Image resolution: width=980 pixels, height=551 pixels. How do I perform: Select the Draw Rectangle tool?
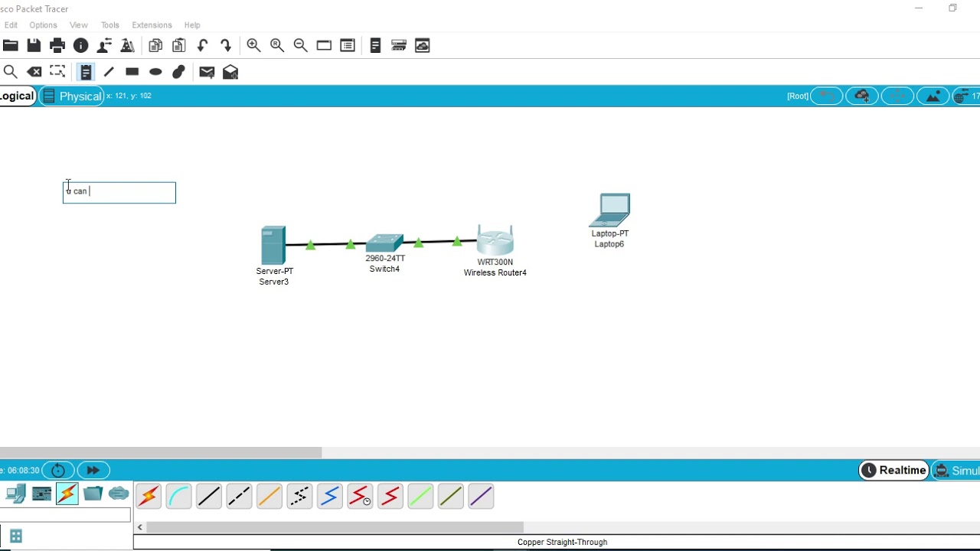pos(132,72)
